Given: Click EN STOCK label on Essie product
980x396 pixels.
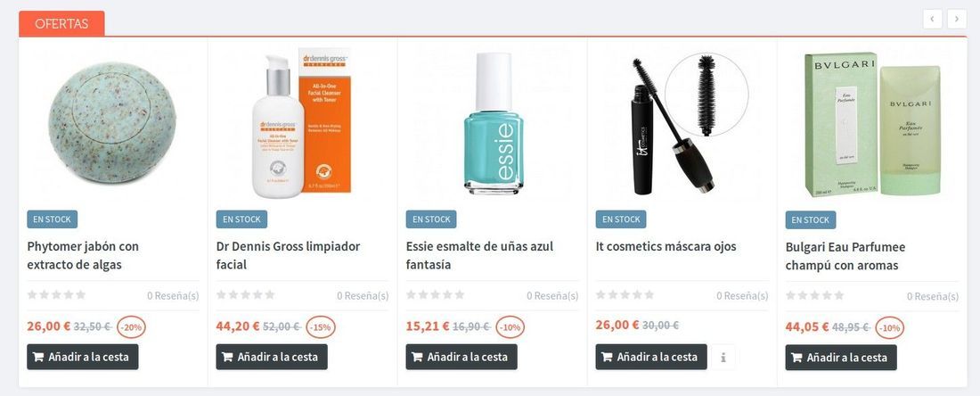Looking at the screenshot, I should pos(431,219).
